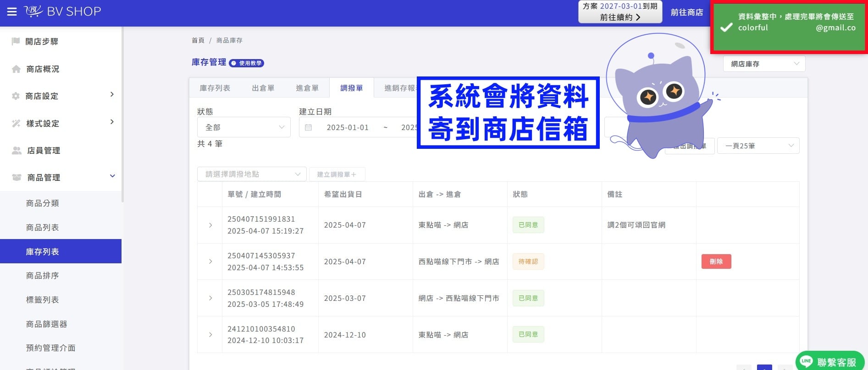Open the 一頁25筆 page size dropdown

pos(758,146)
